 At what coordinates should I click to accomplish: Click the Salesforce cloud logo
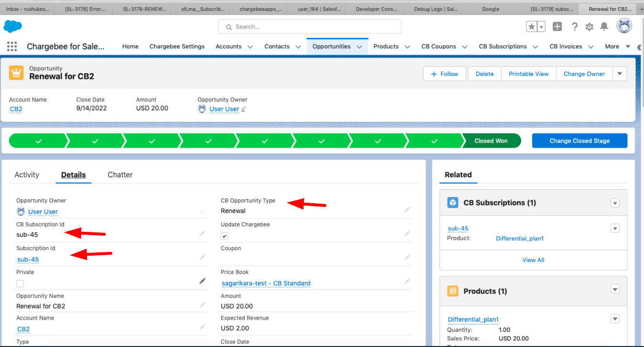click(12, 27)
